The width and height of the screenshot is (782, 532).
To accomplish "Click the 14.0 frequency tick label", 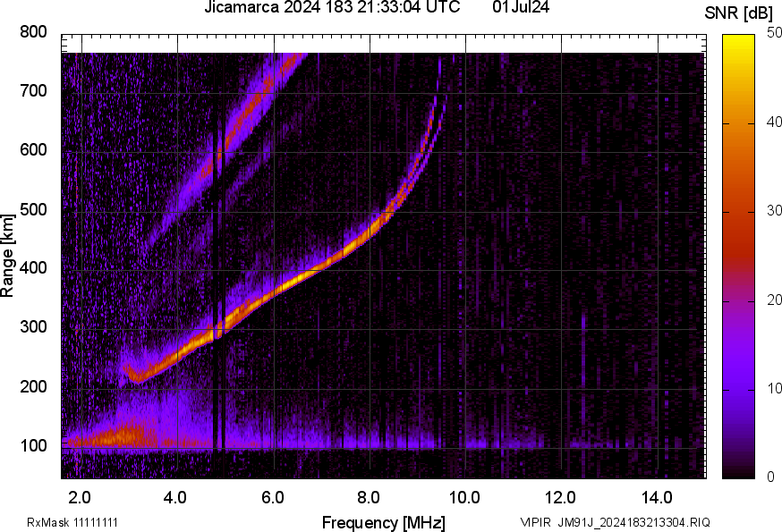I will point(657,497).
